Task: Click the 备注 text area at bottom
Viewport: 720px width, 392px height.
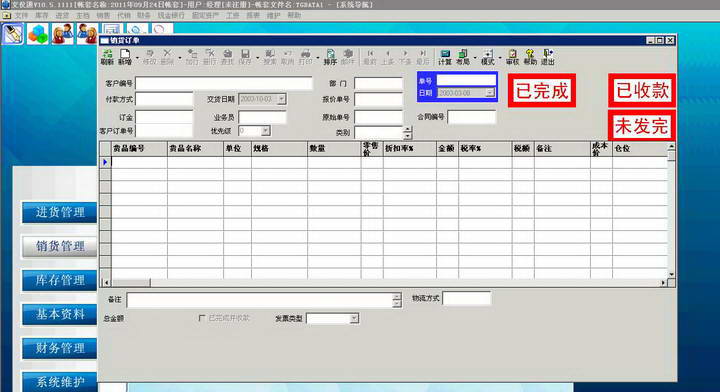Action: (260, 300)
